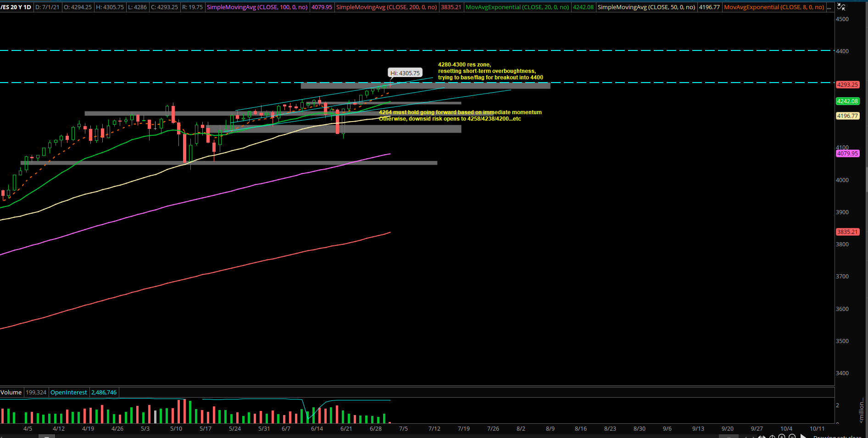868x438 pixels.
Task: Click the 3400 price axis label
Action: tap(842, 373)
